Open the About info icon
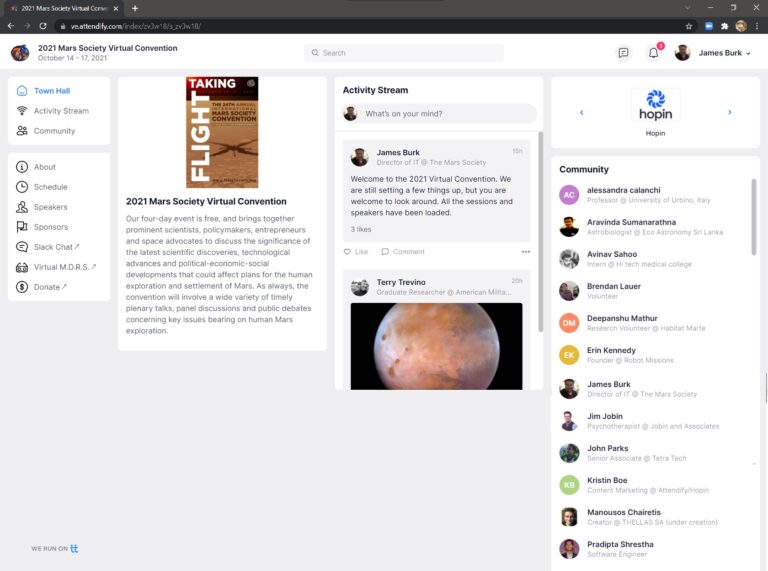768x571 pixels. coord(22,167)
